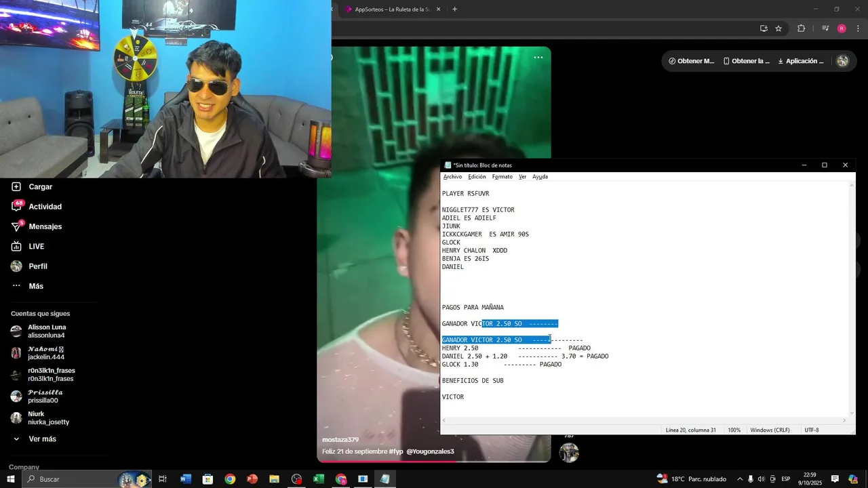Click Aplicación de escritorio download button
868x488 pixels.
coord(800,61)
